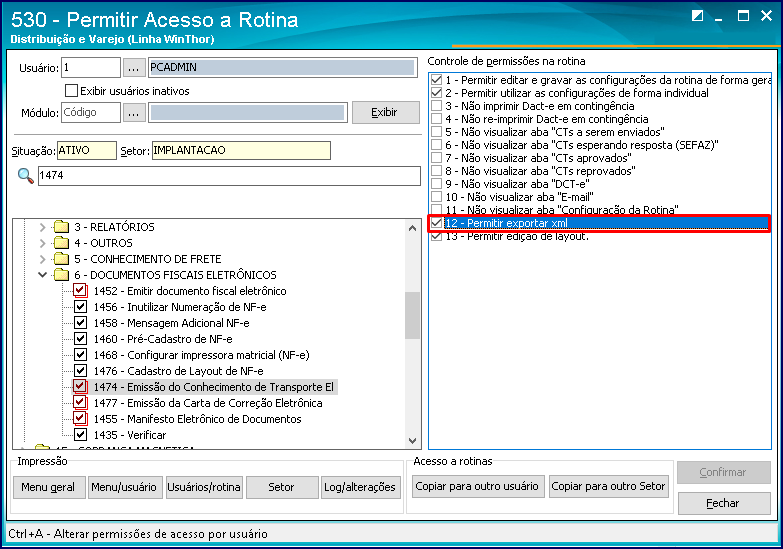
Task: Click the Situação ATIVO field
Action: point(87,150)
